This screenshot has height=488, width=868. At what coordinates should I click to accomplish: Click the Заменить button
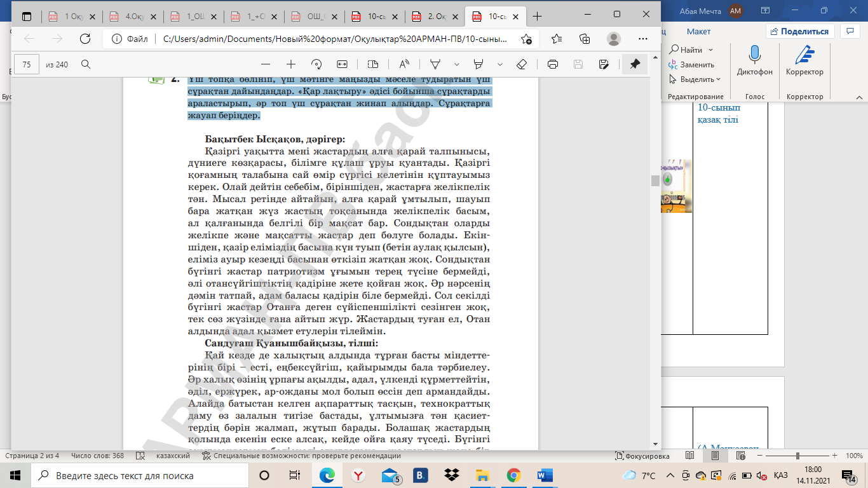click(691, 65)
